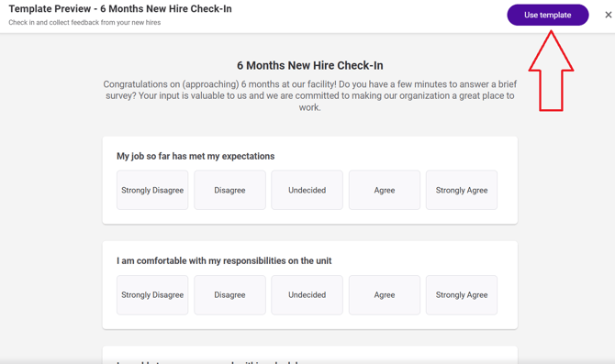The height and width of the screenshot is (364, 615).
Task: Click the Template Preview title text
Action: point(120,8)
